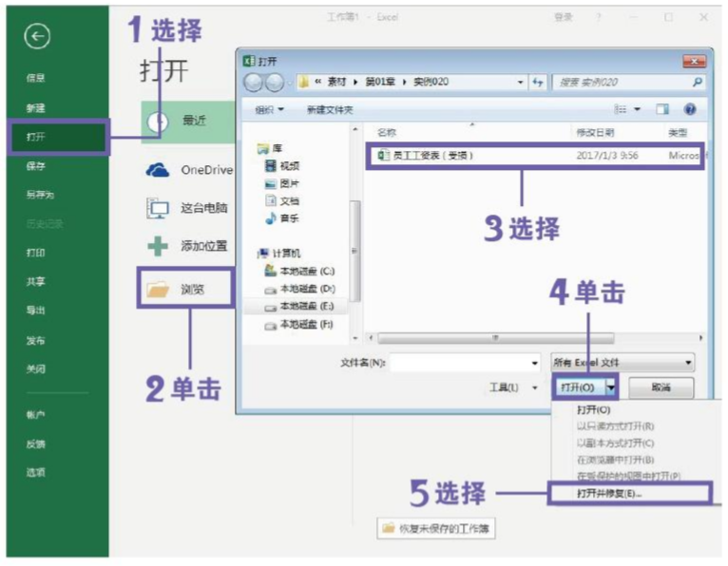
Task: Click 第01章 in the address path
Action: click(x=380, y=82)
